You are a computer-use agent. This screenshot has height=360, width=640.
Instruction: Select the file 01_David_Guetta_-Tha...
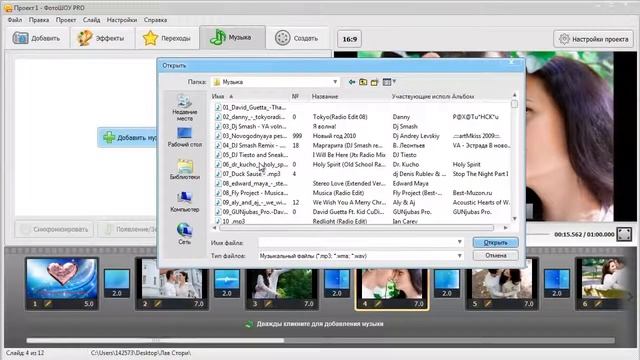(x=251, y=107)
